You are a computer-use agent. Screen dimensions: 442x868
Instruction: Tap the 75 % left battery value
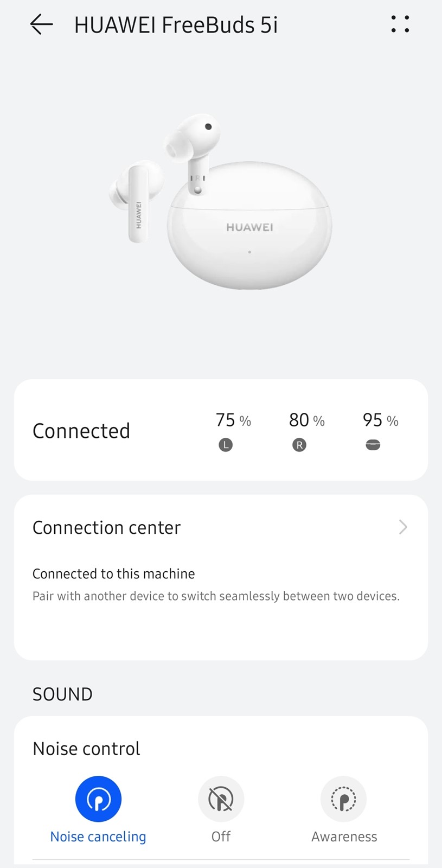pos(233,420)
